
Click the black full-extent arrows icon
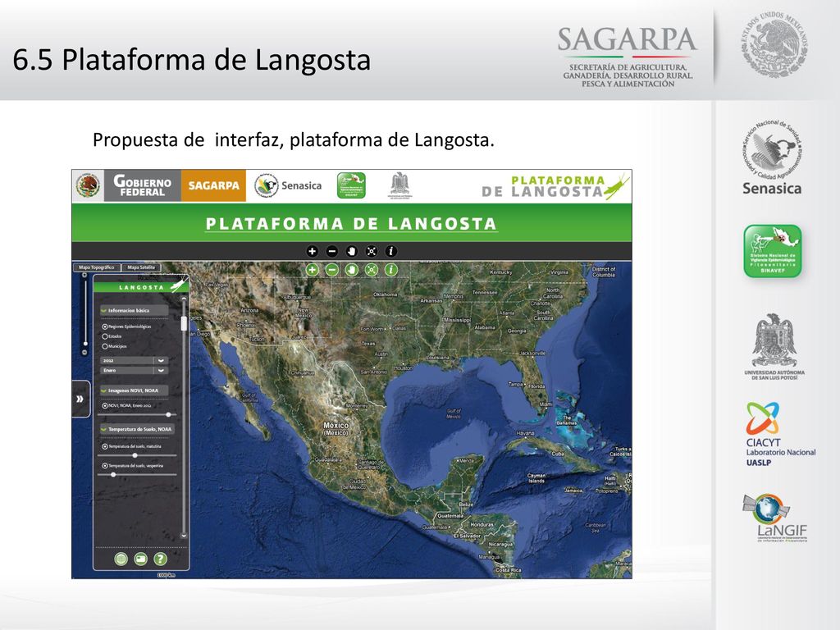pyautogui.click(x=372, y=251)
